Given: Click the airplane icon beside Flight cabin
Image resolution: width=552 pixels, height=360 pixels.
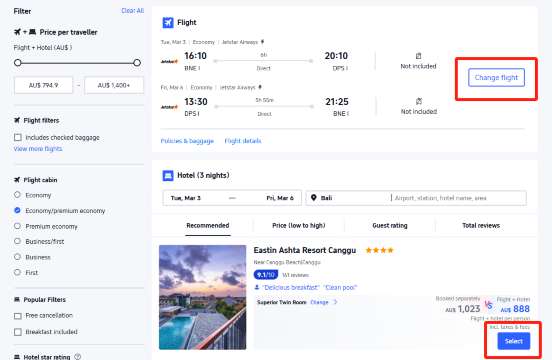Looking at the screenshot, I should (x=17, y=180).
